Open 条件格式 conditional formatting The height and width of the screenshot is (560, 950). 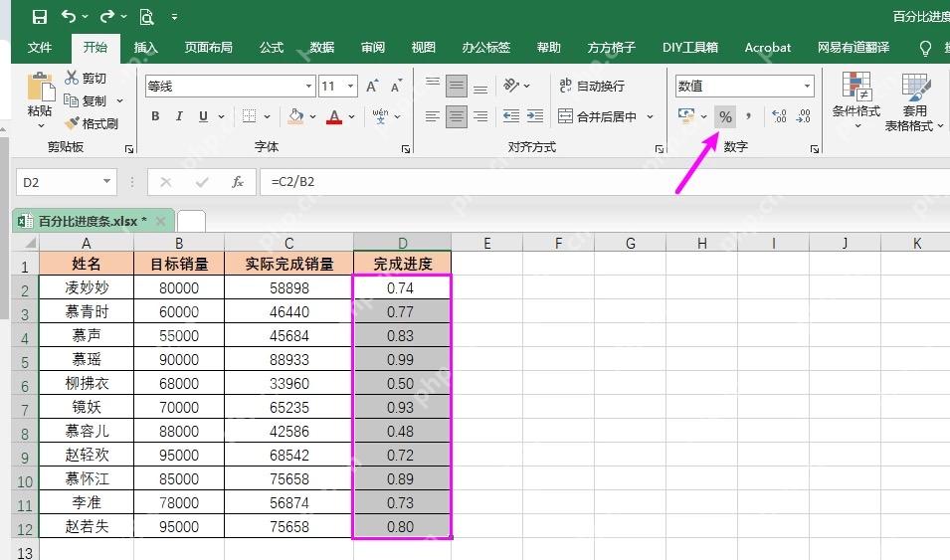tap(856, 100)
